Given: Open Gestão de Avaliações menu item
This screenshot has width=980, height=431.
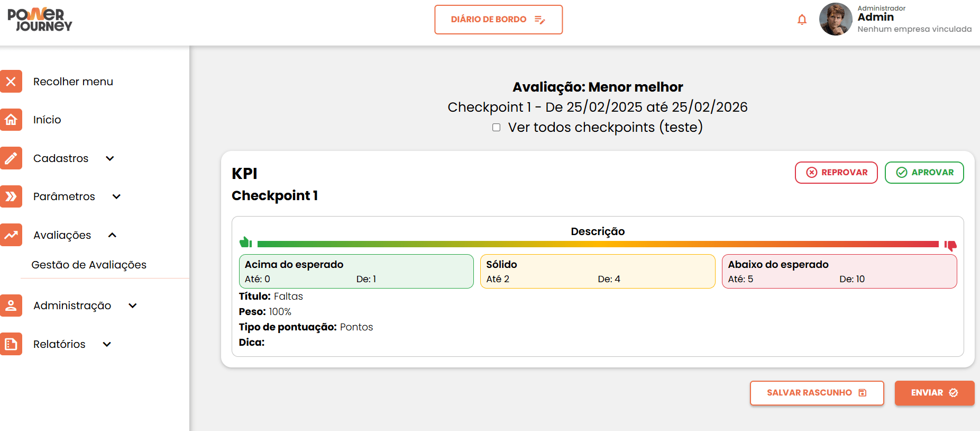Looking at the screenshot, I should (89, 265).
